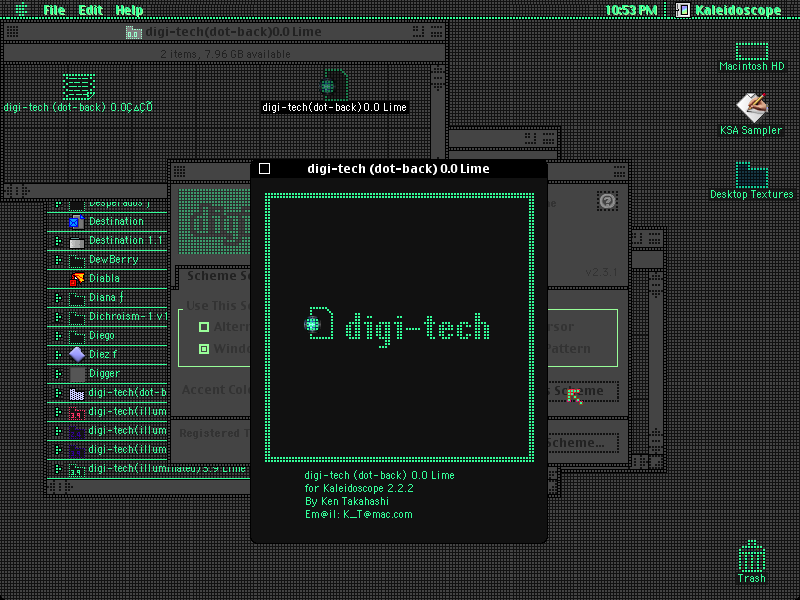Screen dimensions: 800x600
Task: Select the Desktop Textures folder icon
Action: (752, 174)
